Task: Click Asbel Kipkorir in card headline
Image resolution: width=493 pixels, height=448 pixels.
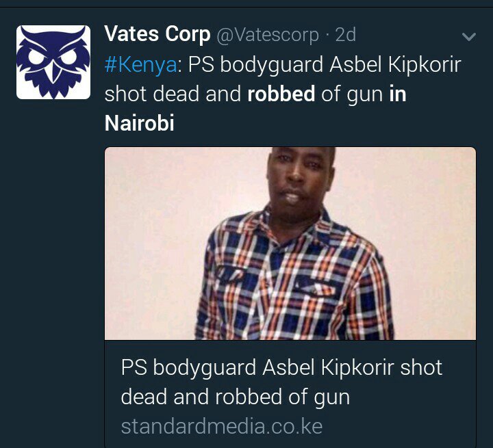Action: [328, 367]
